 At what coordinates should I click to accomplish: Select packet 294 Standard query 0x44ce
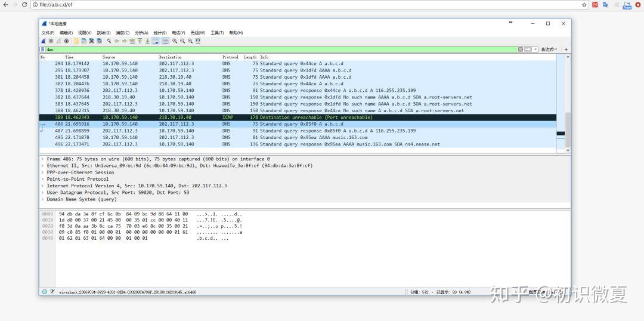(x=298, y=64)
